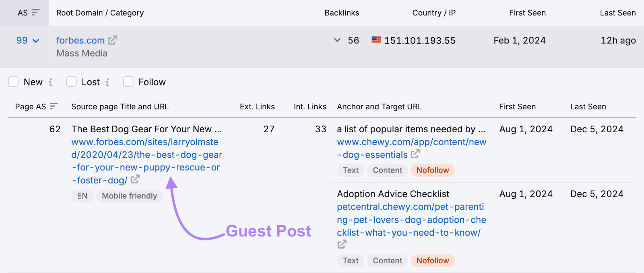Expand the 99 authority score dropdown
644x273 pixels.
tap(28, 41)
